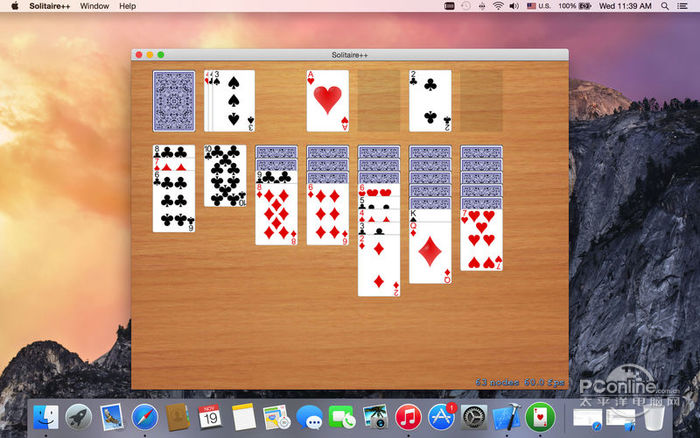Select the 8 of diamonds card
Viewport: 700px width, 438px height.
pyautogui.click(x=276, y=214)
